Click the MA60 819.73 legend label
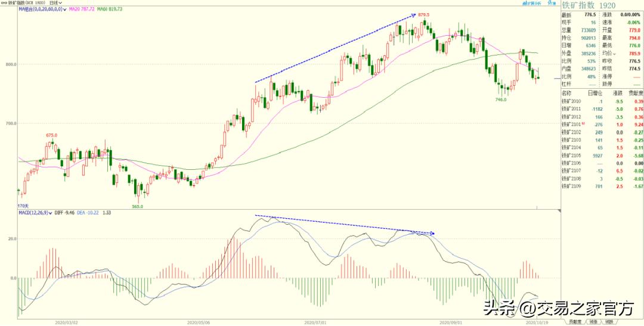 (x=110, y=8)
